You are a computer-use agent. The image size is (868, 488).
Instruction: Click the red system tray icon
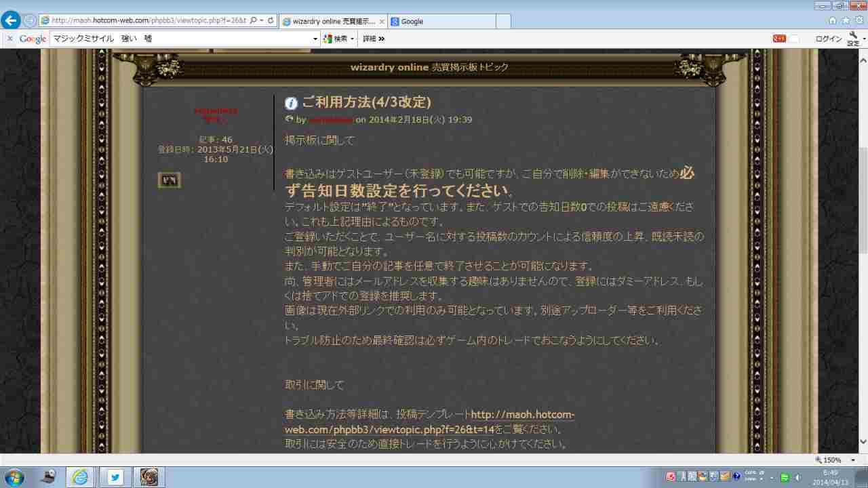coord(671,476)
